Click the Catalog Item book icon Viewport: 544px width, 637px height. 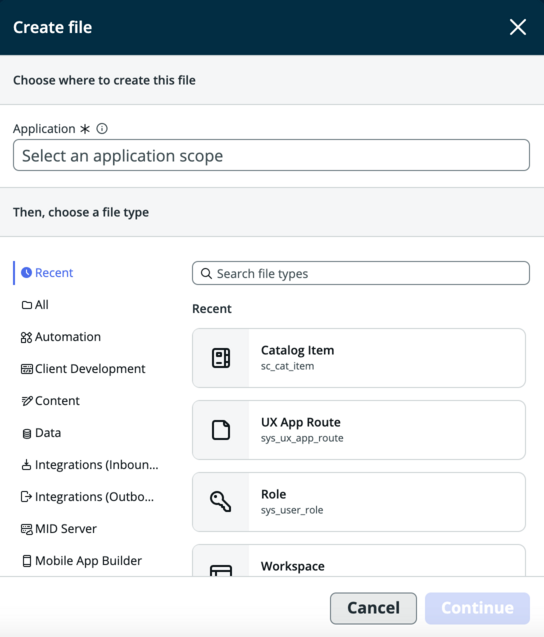(x=221, y=358)
